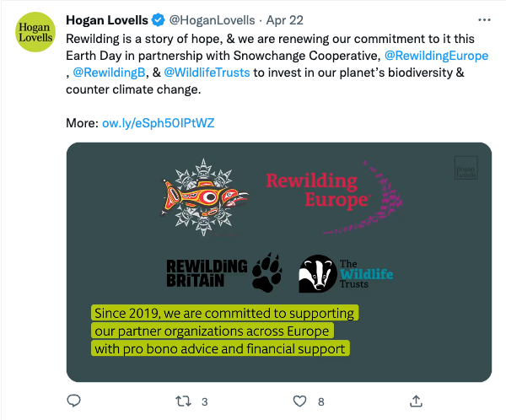Viewport: 506px width, 420px height.
Task: Open the Apr 22 tweet timestamp
Action: pyautogui.click(x=285, y=20)
